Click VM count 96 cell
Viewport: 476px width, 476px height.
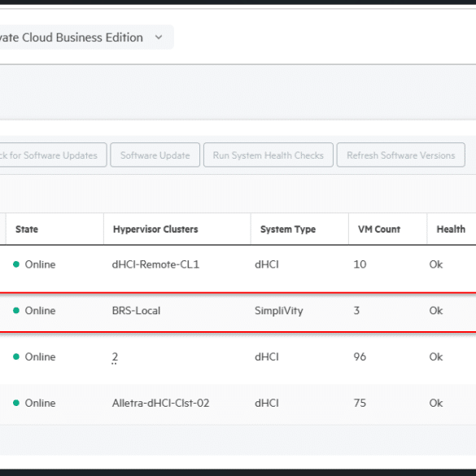coord(360,356)
